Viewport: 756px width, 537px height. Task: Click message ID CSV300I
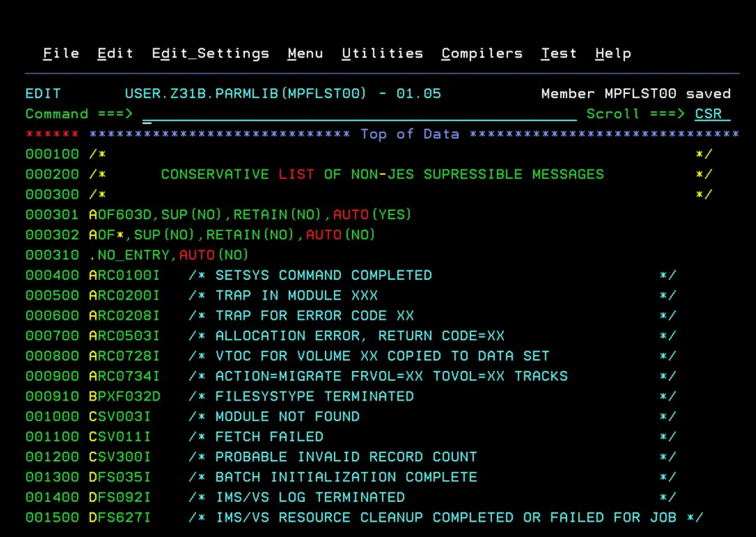(x=120, y=457)
